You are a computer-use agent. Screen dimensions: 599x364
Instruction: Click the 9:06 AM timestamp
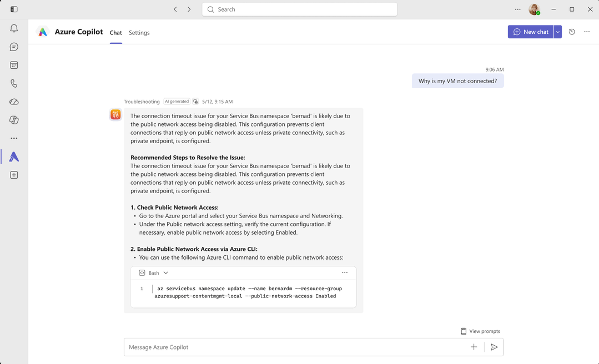494,69
